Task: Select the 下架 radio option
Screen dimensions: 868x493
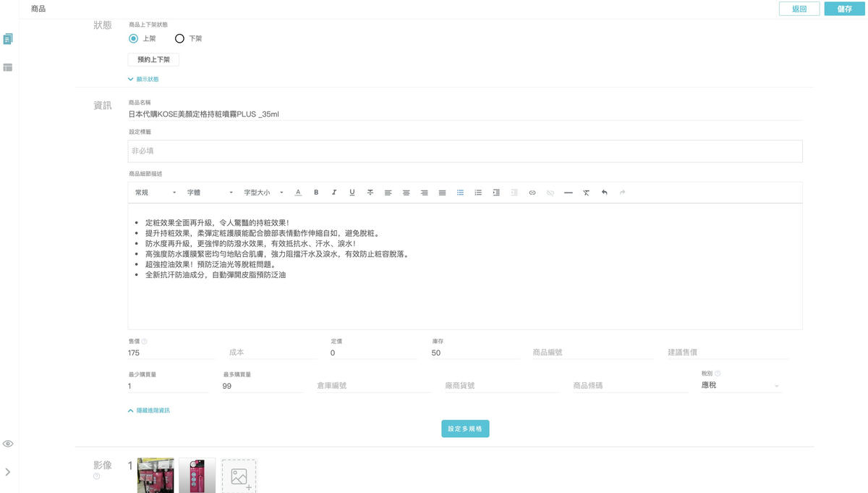Action: click(179, 38)
